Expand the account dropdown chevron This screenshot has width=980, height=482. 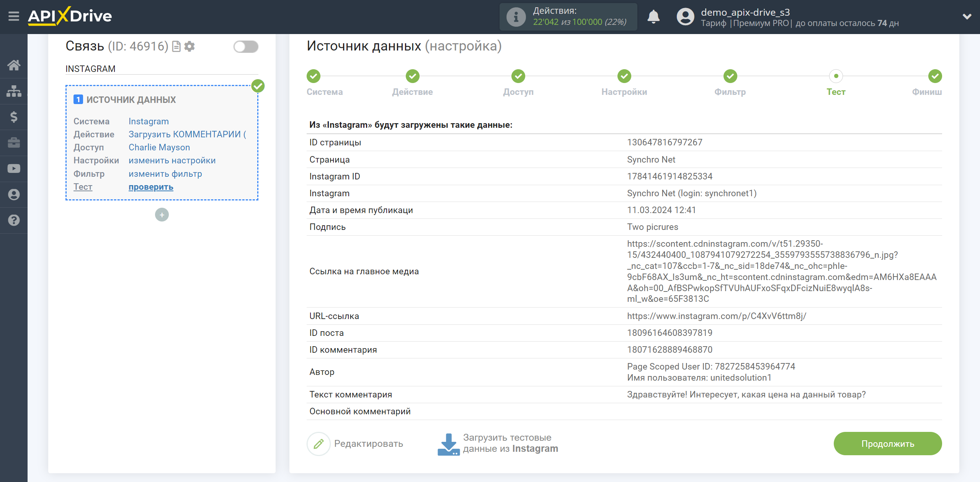pyautogui.click(x=967, y=16)
